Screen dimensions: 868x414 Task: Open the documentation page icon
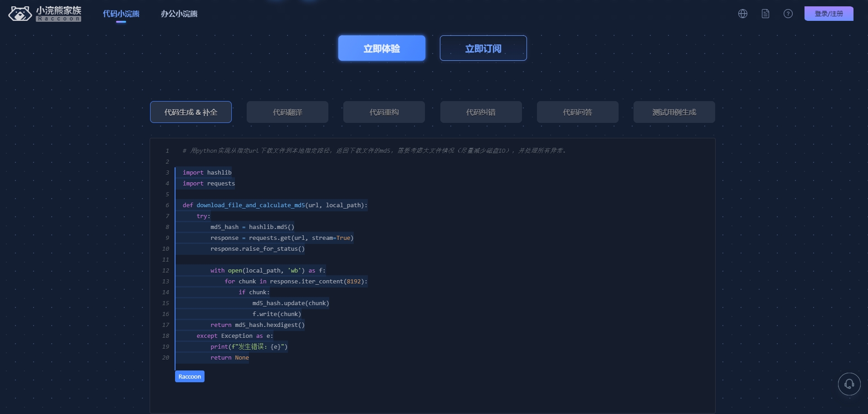click(x=766, y=14)
